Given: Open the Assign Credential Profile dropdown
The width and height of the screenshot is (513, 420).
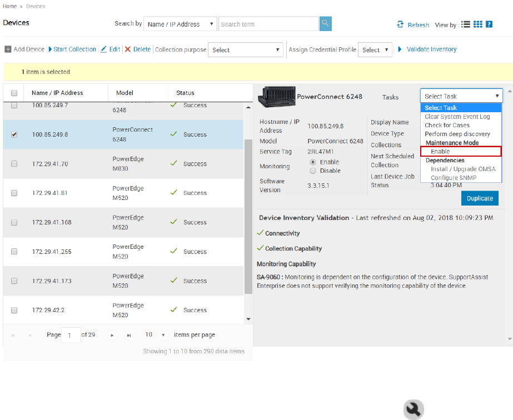Looking at the screenshot, I should pos(375,49).
